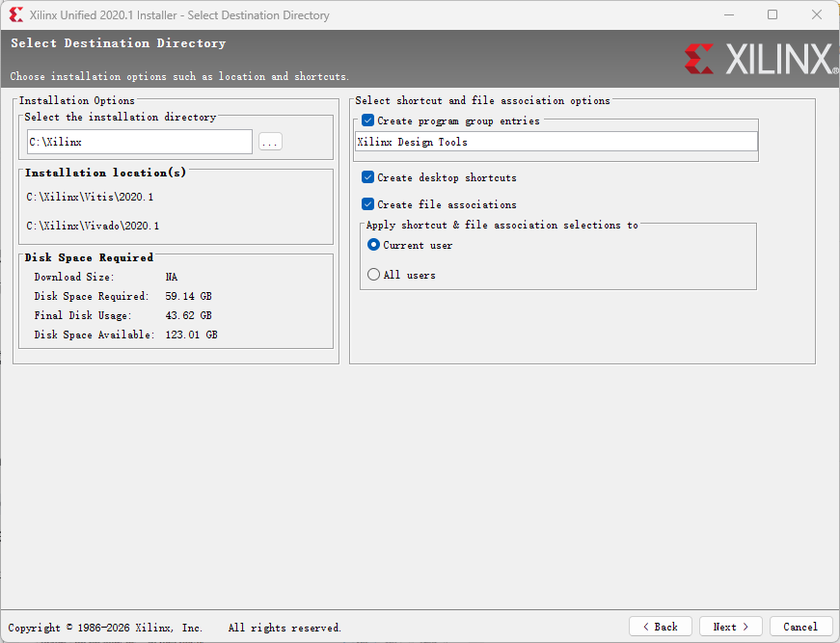Cancel the installation

[800, 627]
